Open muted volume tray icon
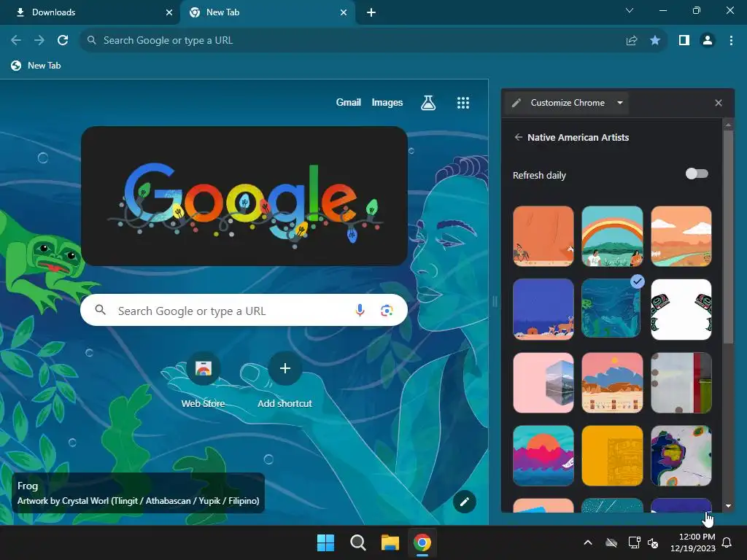The image size is (747, 560). click(x=653, y=542)
